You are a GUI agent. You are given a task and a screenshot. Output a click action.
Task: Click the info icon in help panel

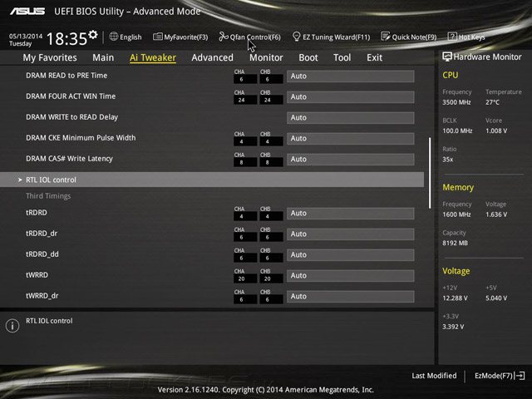pos(12,326)
